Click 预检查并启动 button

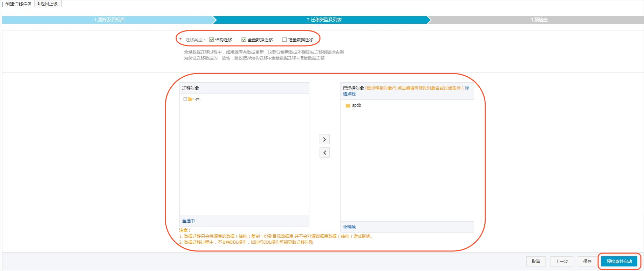click(x=619, y=262)
